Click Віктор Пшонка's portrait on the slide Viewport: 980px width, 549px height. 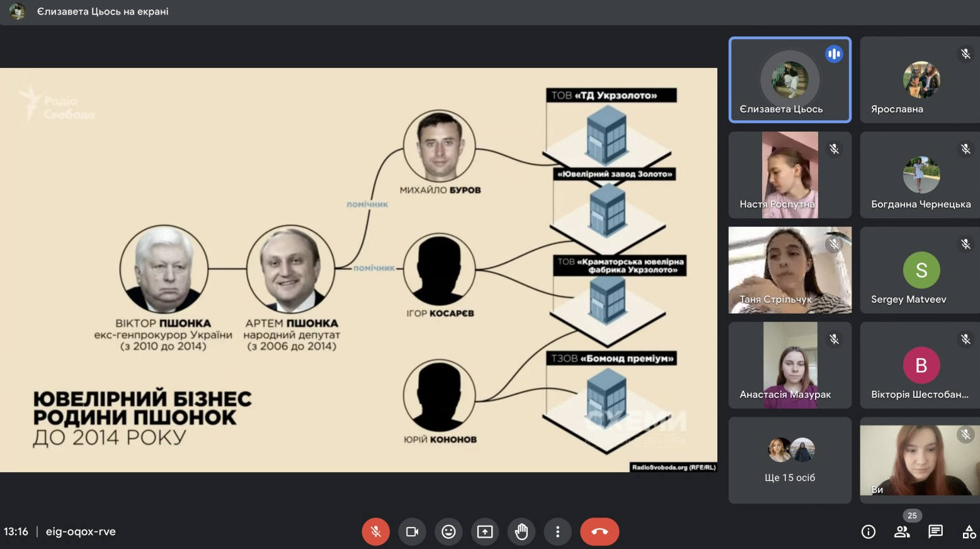pyautogui.click(x=164, y=269)
